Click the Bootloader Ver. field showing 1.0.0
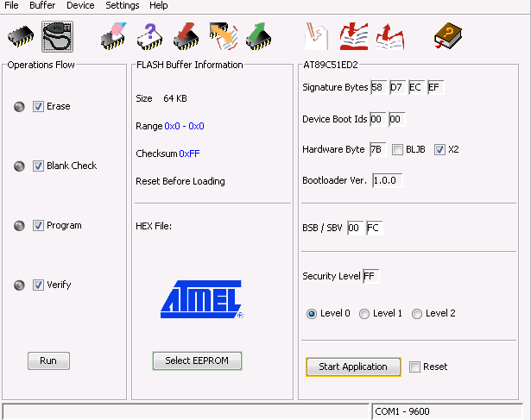 pos(387,180)
